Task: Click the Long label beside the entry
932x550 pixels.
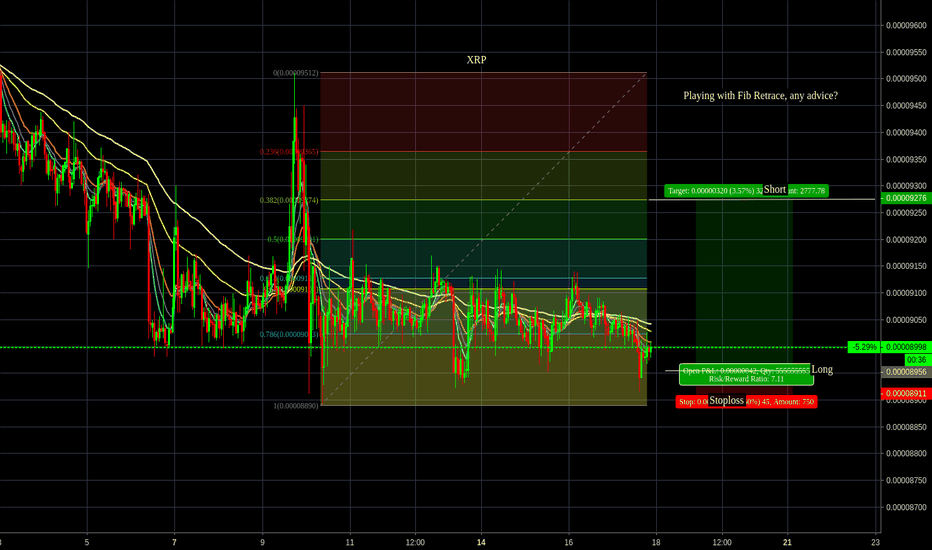Action: [822, 369]
